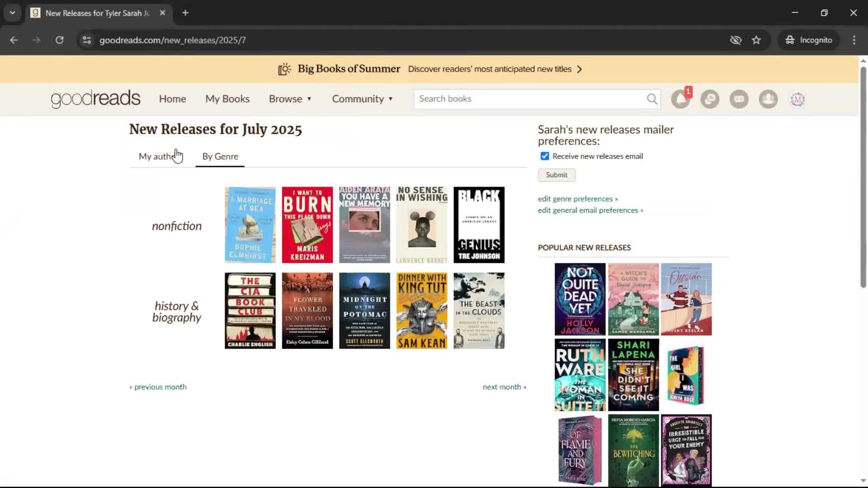Open The CIA Book Club cover
Image resolution: width=868 pixels, height=488 pixels.
[x=250, y=311]
